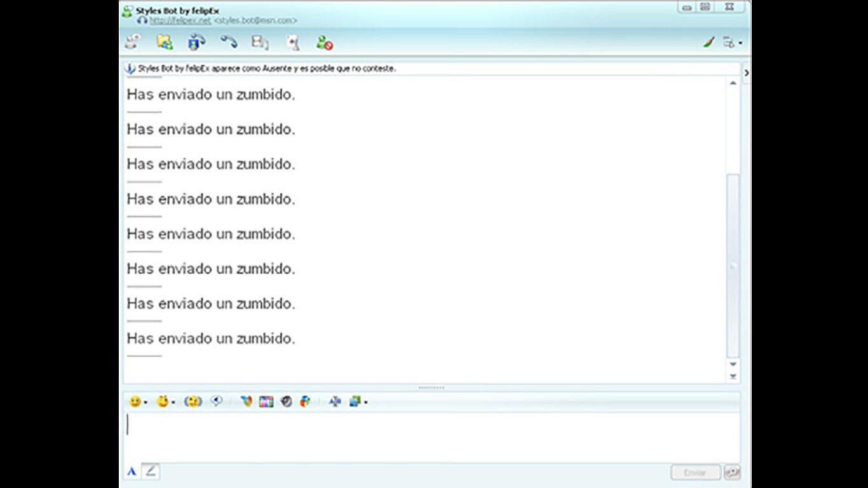Switch to text typing mode (A)
Screen dimensions: 868x488
point(132,471)
